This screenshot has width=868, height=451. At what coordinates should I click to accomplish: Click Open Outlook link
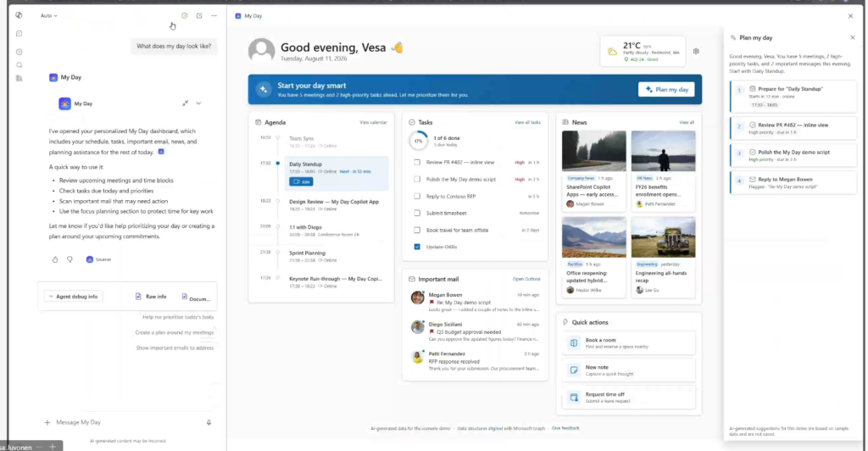pyautogui.click(x=526, y=279)
